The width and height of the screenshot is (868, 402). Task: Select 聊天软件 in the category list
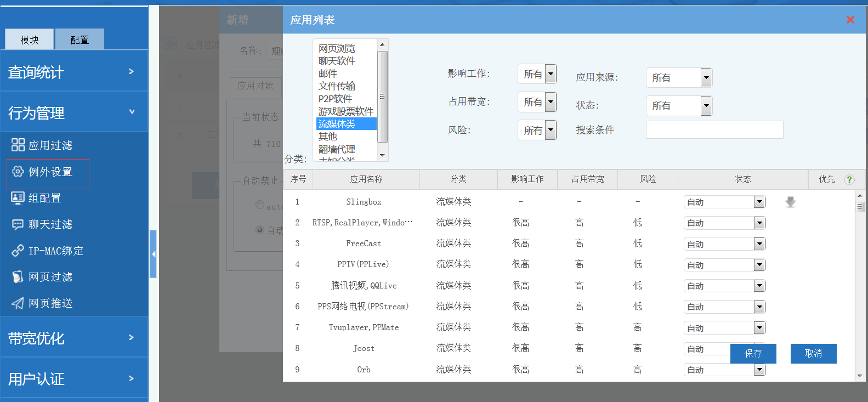click(x=337, y=61)
